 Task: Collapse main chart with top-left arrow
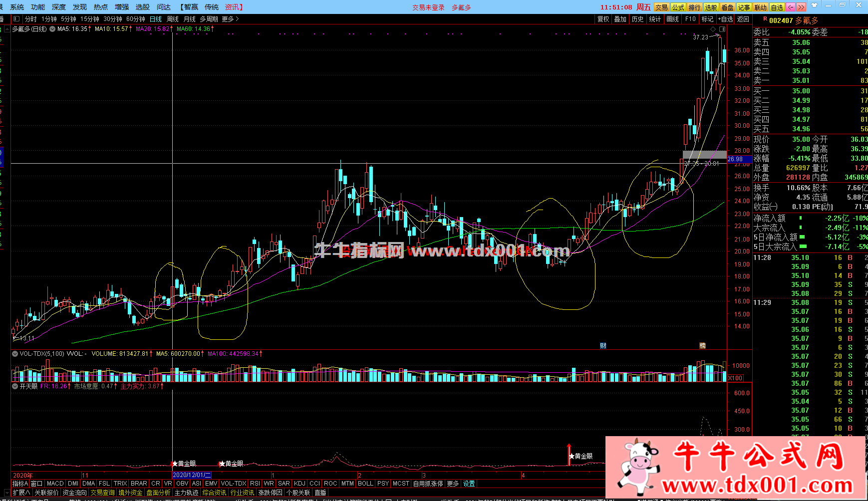click(7, 29)
